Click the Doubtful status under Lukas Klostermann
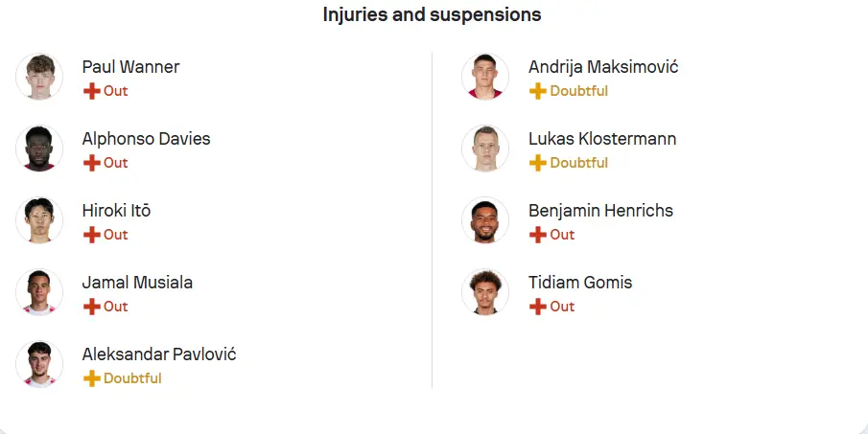This screenshot has width=868, height=434. 579,163
